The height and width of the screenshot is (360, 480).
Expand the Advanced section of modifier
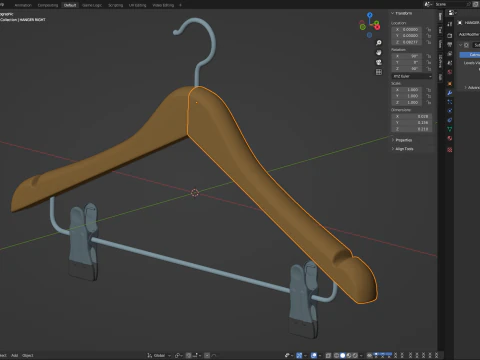472,87
